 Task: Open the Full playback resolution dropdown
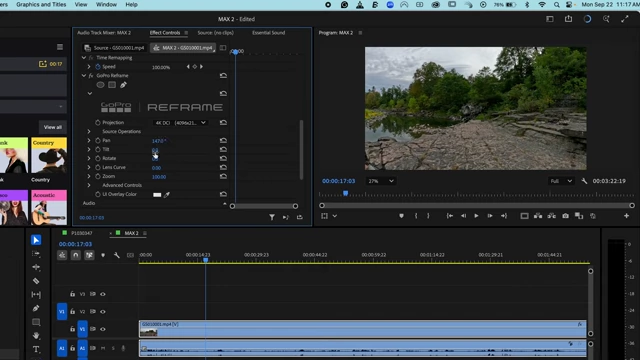(x=561, y=181)
